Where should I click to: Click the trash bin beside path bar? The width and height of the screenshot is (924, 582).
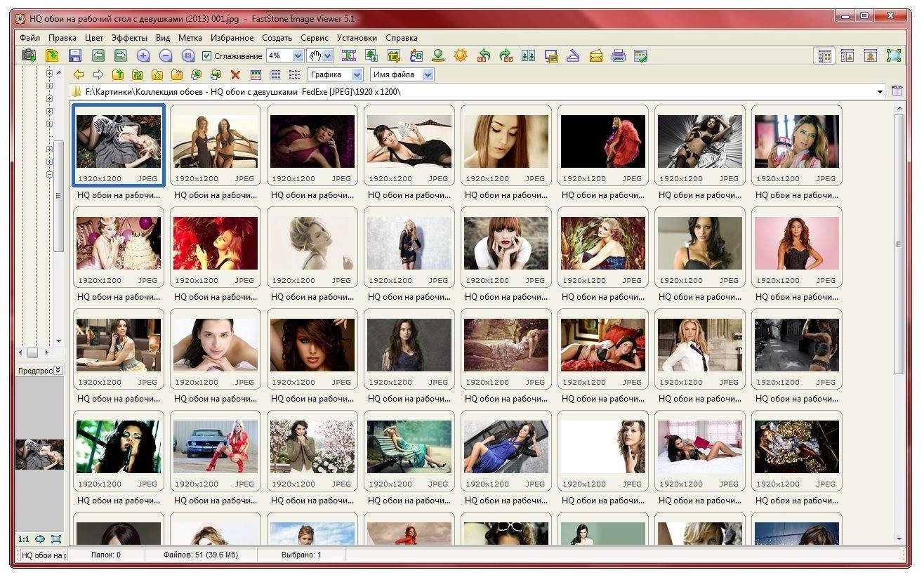click(x=897, y=91)
